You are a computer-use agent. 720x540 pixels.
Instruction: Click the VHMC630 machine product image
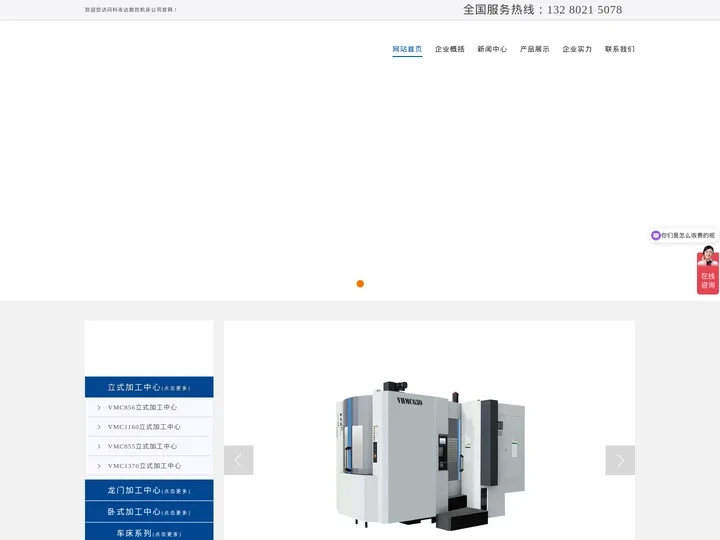click(x=430, y=455)
